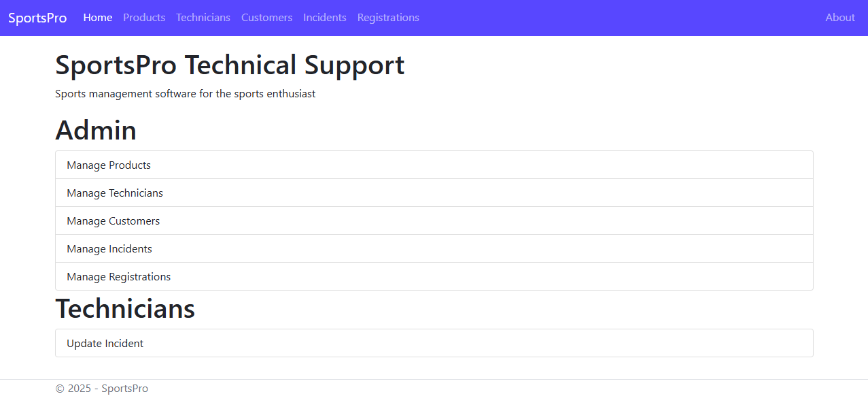Click empty space in the purple navbar
The height and width of the screenshot is (409, 868).
[x=612, y=18]
